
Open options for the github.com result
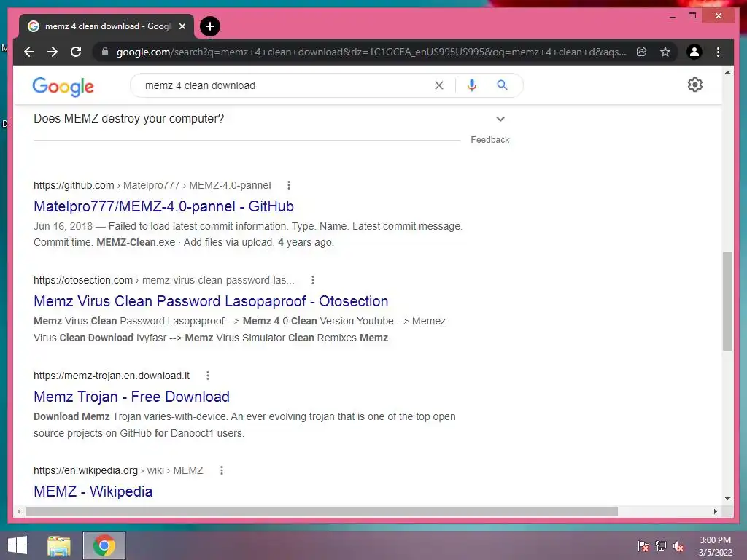[289, 185]
